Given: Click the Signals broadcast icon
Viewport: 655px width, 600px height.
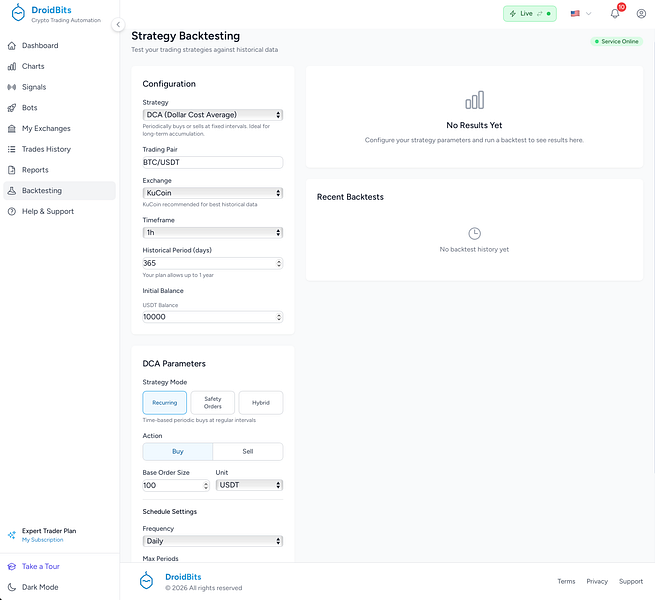Looking at the screenshot, I should pyautogui.click(x=12, y=87).
